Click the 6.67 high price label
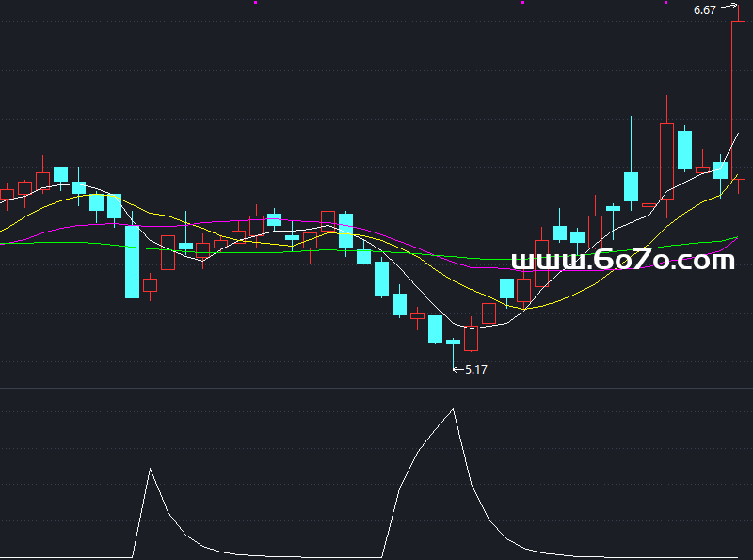This screenshot has width=753, height=560. click(704, 10)
